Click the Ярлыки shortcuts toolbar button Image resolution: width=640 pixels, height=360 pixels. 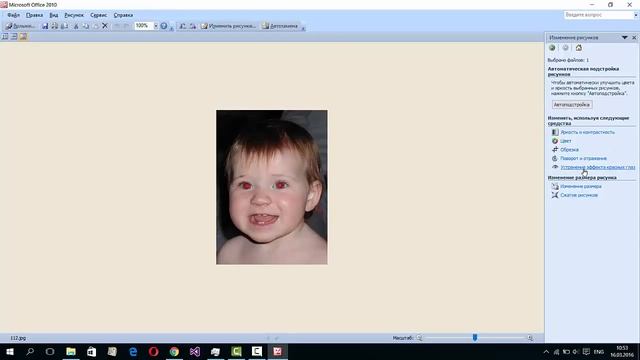click(20, 26)
